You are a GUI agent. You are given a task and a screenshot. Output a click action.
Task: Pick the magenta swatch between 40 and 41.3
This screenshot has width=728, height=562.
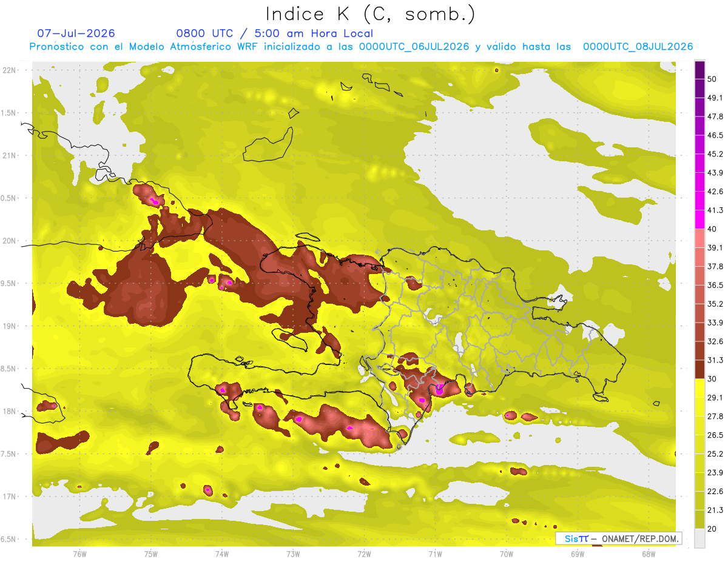tap(699, 219)
